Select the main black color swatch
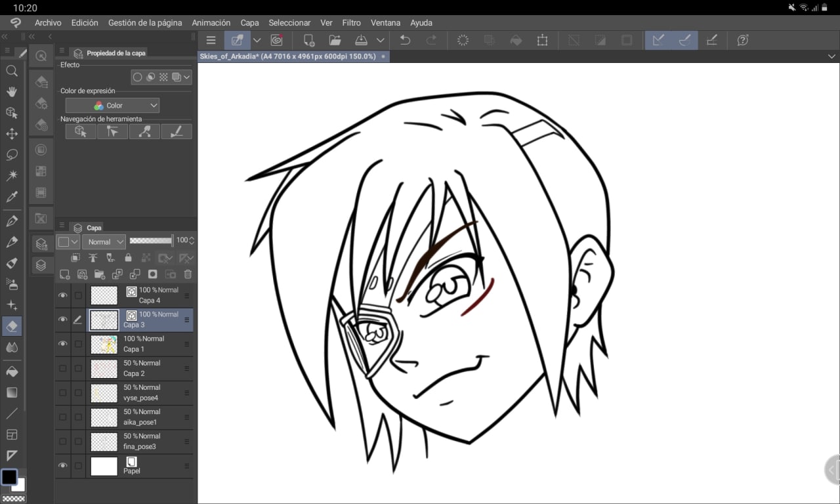840x504 pixels. (9, 476)
